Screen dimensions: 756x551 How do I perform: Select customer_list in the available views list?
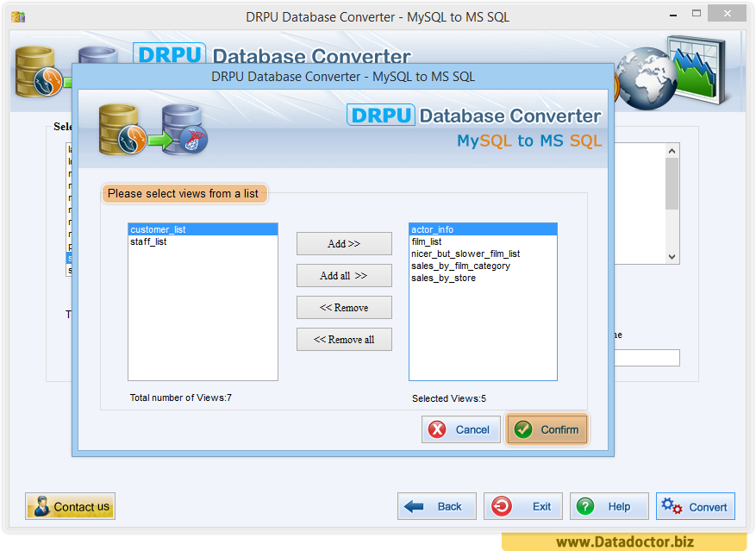pos(203,229)
